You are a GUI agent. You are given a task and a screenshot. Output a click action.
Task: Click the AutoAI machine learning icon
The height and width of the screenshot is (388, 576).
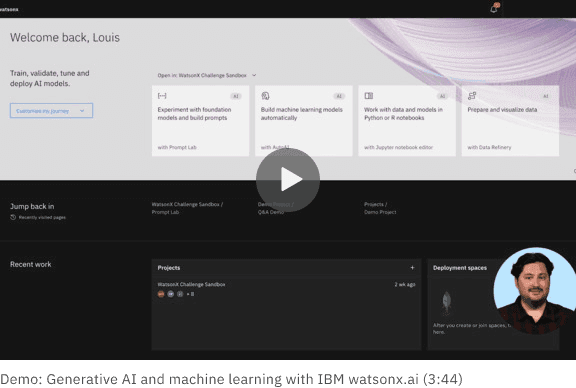coord(265,96)
